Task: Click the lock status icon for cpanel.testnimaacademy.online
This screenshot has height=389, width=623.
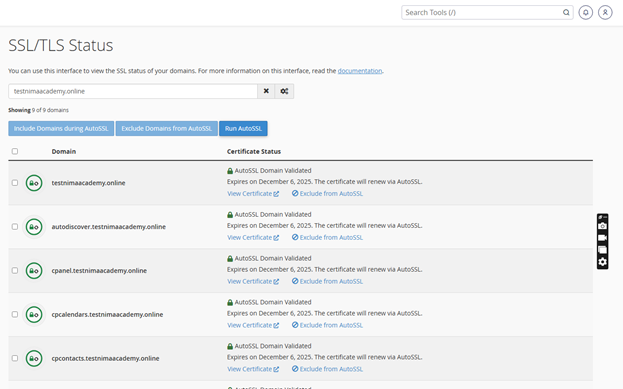Action: pyautogui.click(x=34, y=271)
